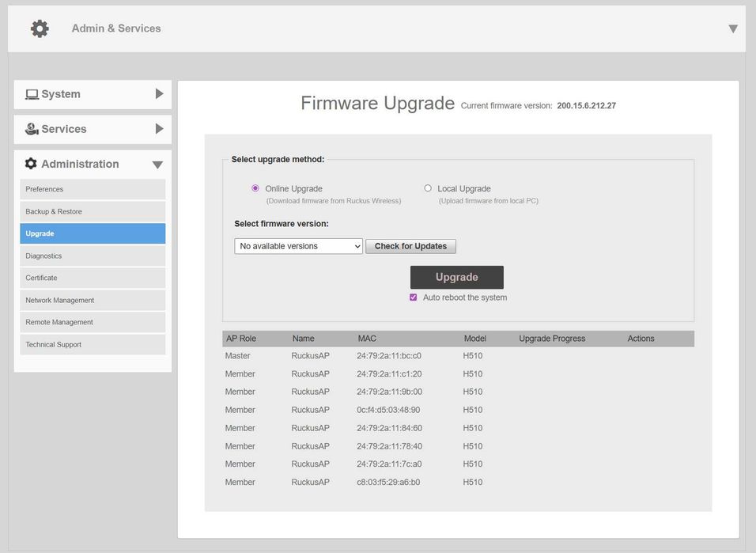The image size is (756, 553).
Task: Click the AP Role column header
Action: pyautogui.click(x=241, y=339)
